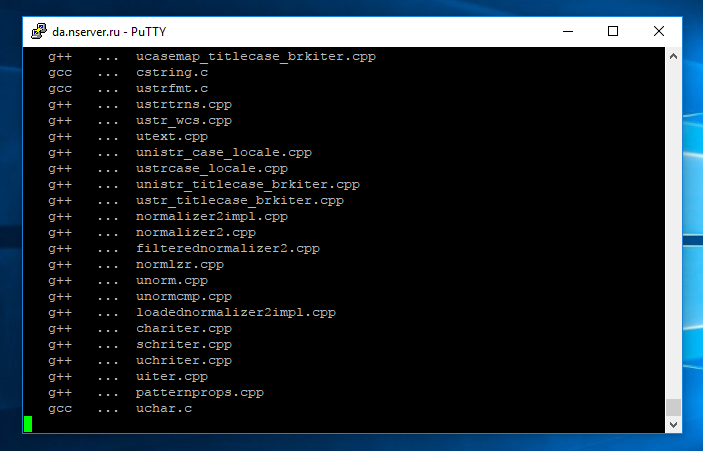Maximize the PuTTY window
This screenshot has height=451, width=703.
(x=613, y=31)
